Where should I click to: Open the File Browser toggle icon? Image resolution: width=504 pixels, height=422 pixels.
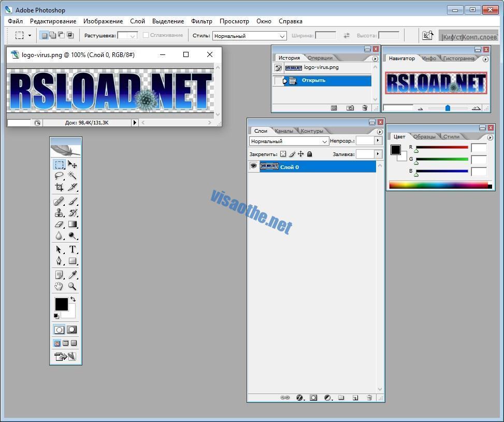click(x=427, y=35)
